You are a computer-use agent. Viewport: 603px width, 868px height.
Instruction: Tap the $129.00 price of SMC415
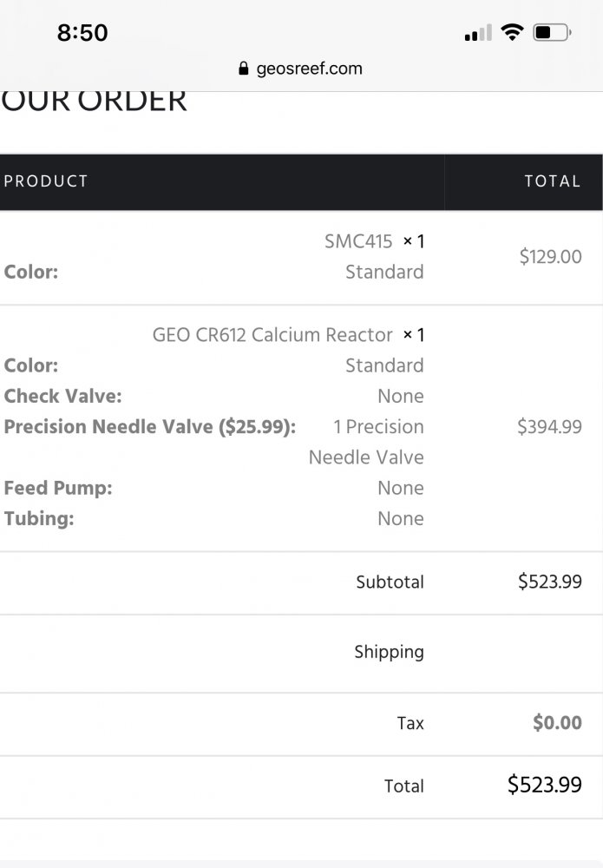coord(550,257)
